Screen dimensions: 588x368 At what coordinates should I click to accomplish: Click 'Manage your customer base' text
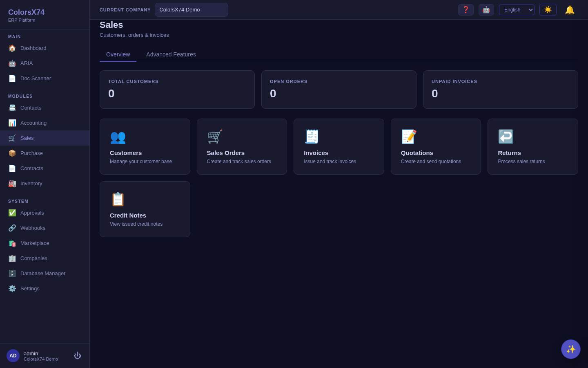click(141, 162)
